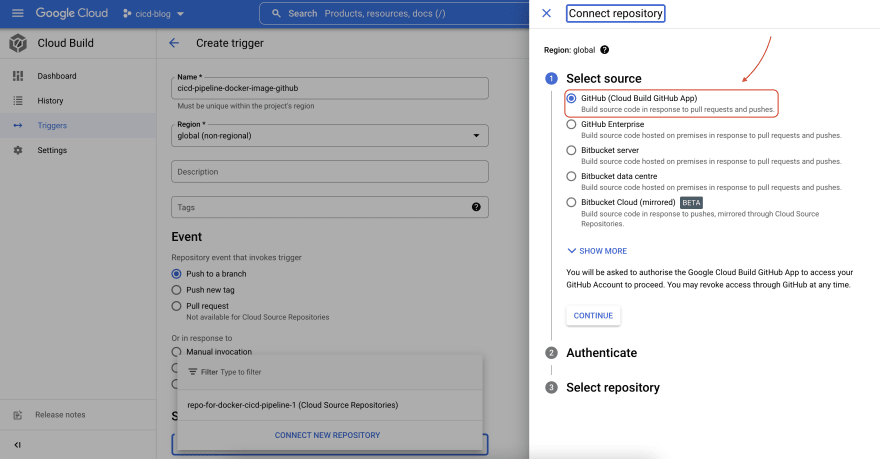Open the Tags help icon
This screenshot has width=880, height=459.
coord(476,207)
